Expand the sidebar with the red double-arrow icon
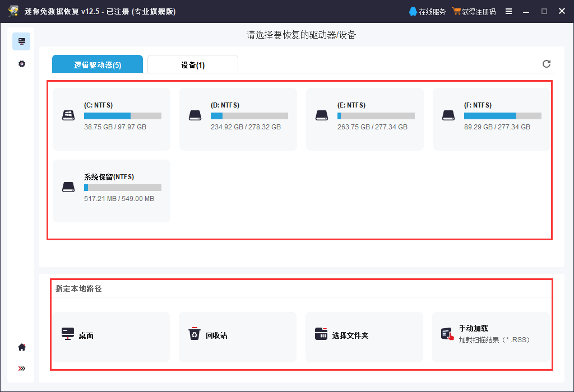 tap(22, 368)
